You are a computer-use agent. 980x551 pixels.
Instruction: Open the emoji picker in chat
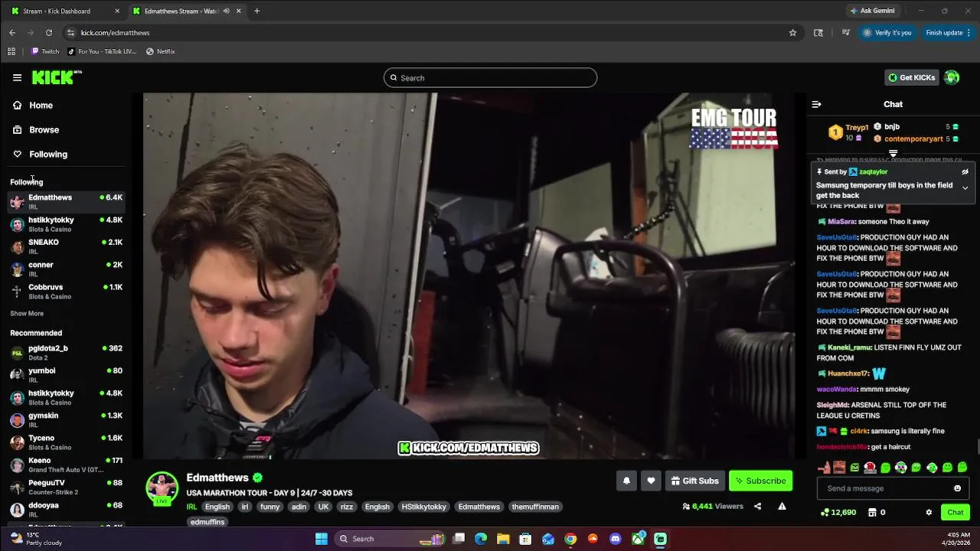957,488
